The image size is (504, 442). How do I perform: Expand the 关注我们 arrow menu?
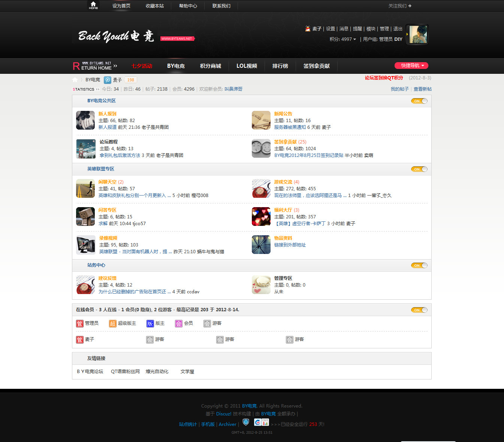[400, 6]
